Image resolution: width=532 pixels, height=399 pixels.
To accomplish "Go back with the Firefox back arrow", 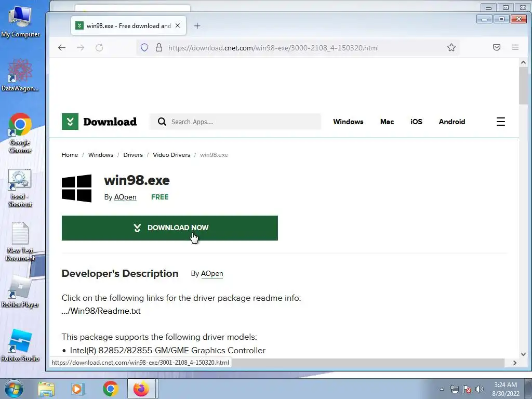I will click(62, 48).
